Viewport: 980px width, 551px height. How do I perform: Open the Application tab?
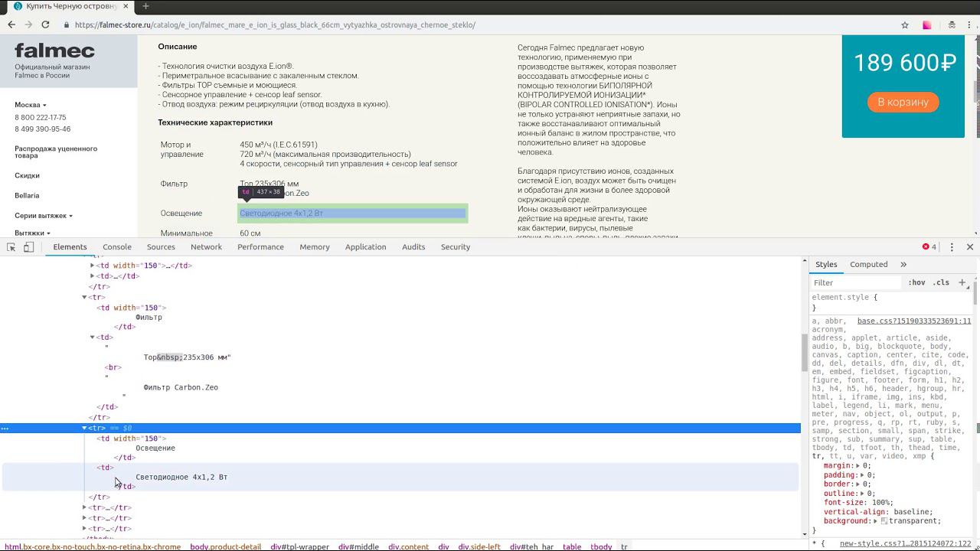365,247
